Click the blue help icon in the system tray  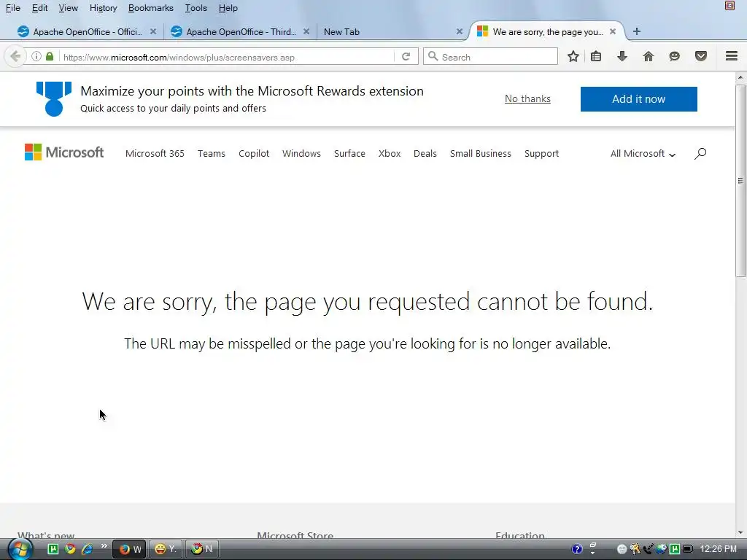point(576,549)
